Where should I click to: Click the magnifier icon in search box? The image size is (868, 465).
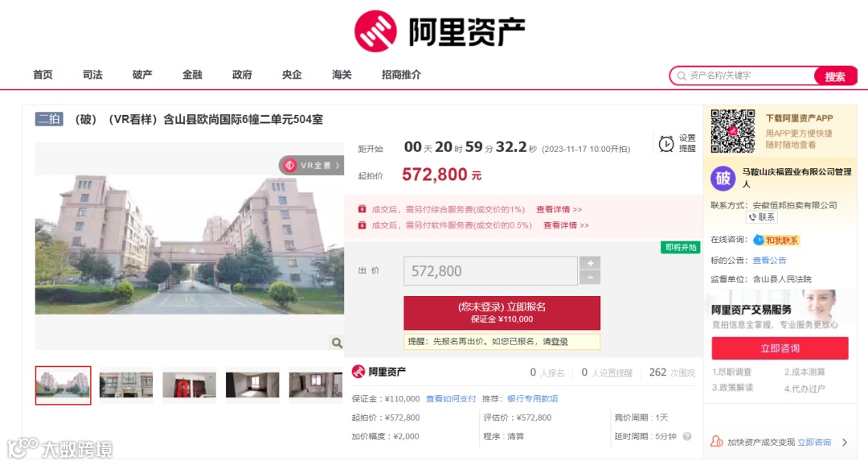coord(682,76)
